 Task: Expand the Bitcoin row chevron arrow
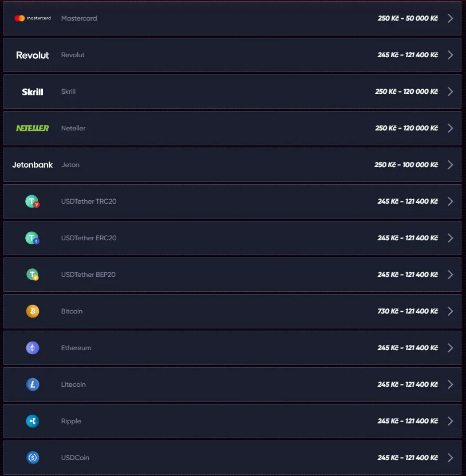(450, 311)
